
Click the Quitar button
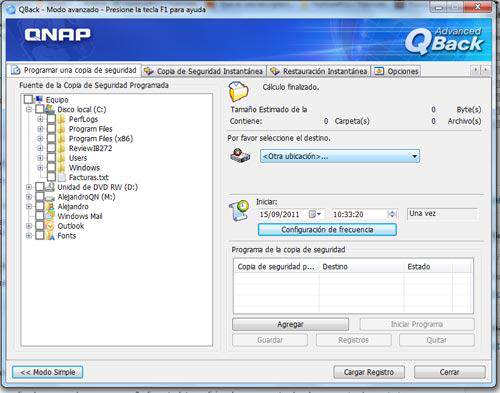[437, 340]
